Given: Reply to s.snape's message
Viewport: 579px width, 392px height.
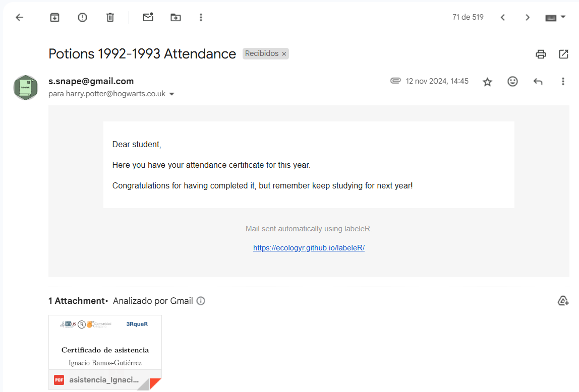Looking at the screenshot, I should click(538, 81).
